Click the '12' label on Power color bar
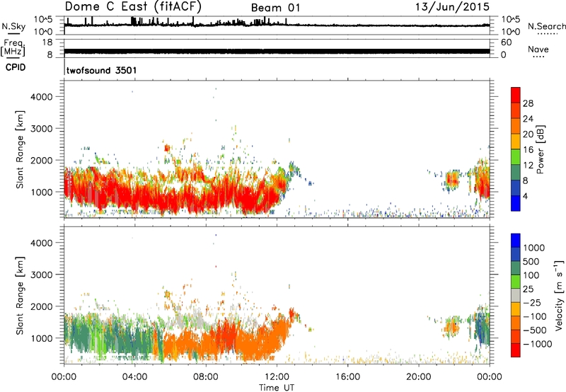This screenshot has width=566, height=392. click(x=528, y=166)
